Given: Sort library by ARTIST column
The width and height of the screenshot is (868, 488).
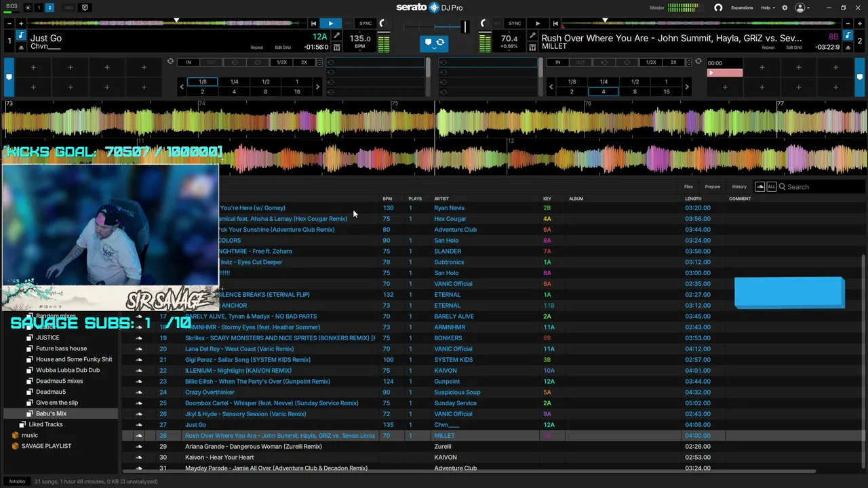Looking at the screenshot, I should coord(441,199).
